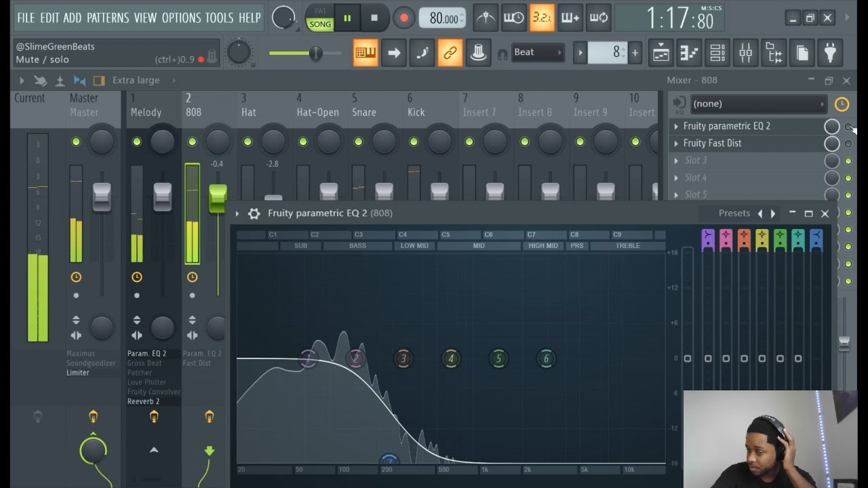The width and height of the screenshot is (868, 488).
Task: Toggle the multilink to controllers chain icon
Action: point(450,53)
